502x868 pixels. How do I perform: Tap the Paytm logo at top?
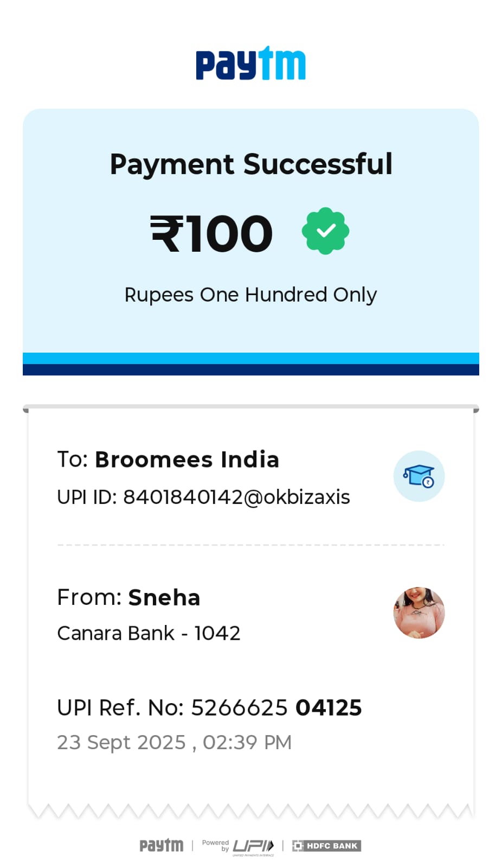(250, 63)
